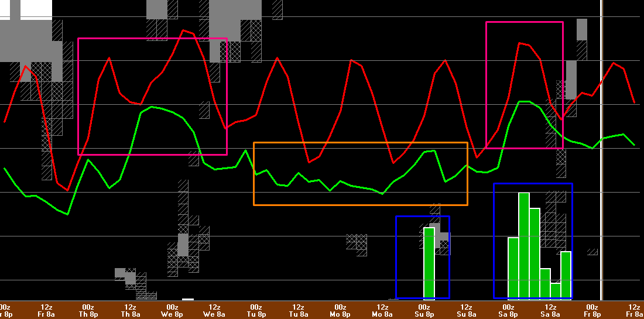Viewport: 644px width, 319px height.
Task: Click the 00z Sa 8p time label
Action: (508, 310)
